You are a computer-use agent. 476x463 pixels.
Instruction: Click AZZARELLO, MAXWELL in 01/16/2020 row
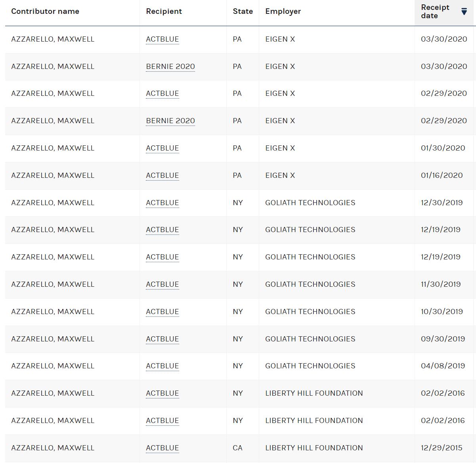click(x=53, y=175)
